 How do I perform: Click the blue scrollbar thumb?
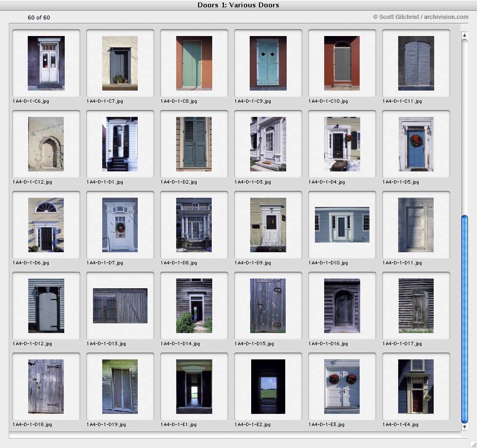(x=464, y=319)
